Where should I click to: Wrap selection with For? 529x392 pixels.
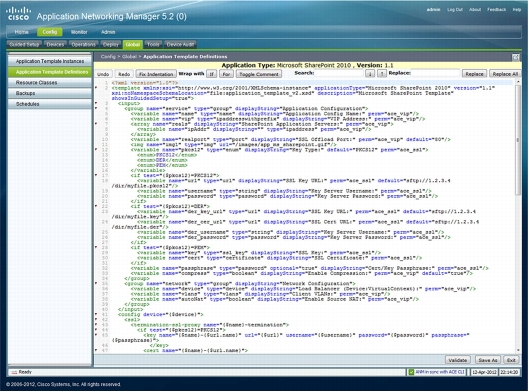(x=226, y=74)
